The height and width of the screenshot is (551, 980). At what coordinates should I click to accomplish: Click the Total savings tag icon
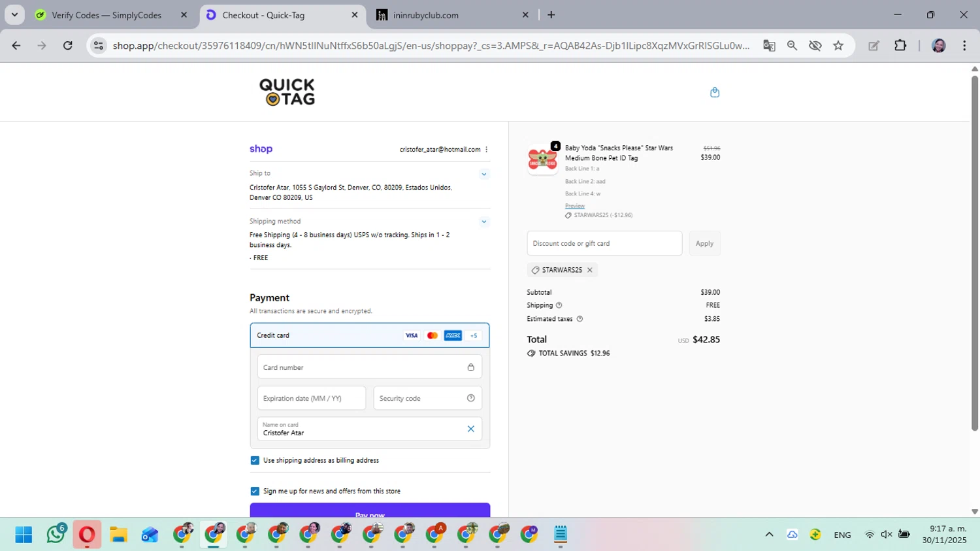[531, 353]
